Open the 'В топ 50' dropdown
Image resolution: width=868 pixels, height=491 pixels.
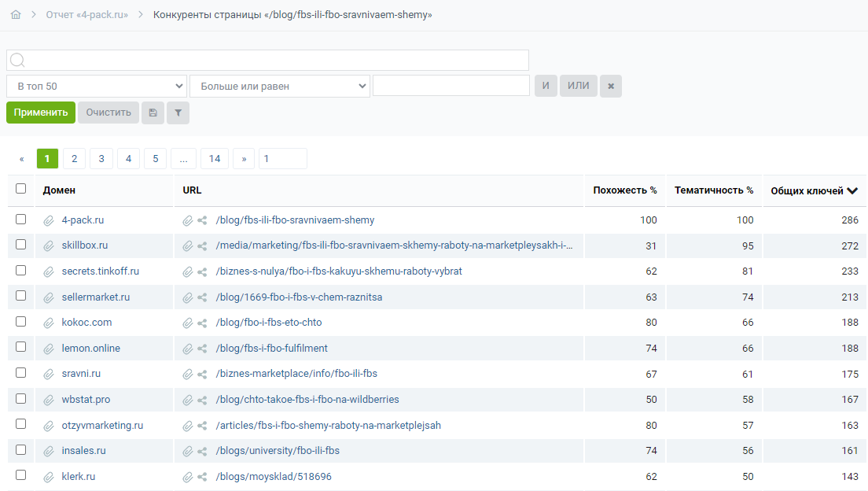click(x=97, y=86)
